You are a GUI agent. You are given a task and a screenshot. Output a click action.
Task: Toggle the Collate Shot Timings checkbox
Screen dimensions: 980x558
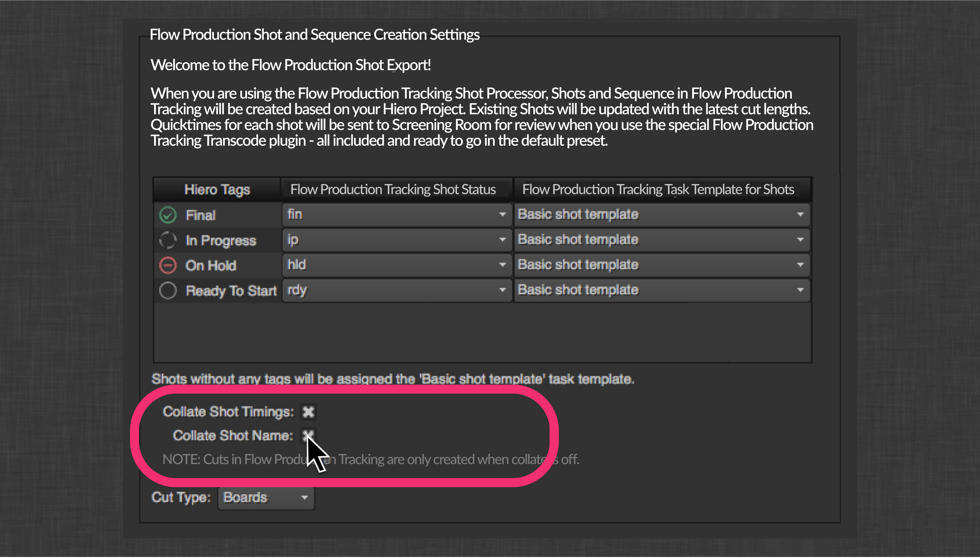point(308,412)
